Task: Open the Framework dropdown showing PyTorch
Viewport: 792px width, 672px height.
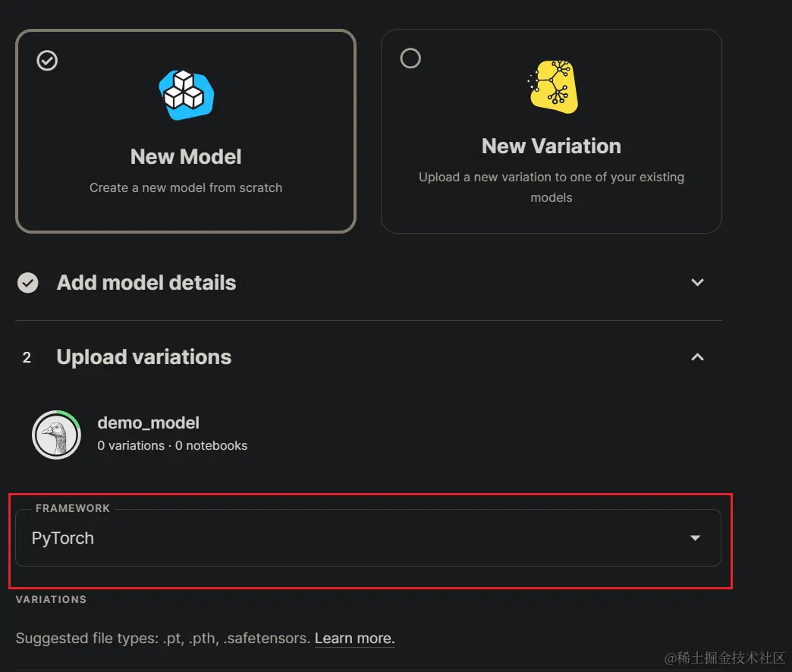Action: [x=368, y=538]
